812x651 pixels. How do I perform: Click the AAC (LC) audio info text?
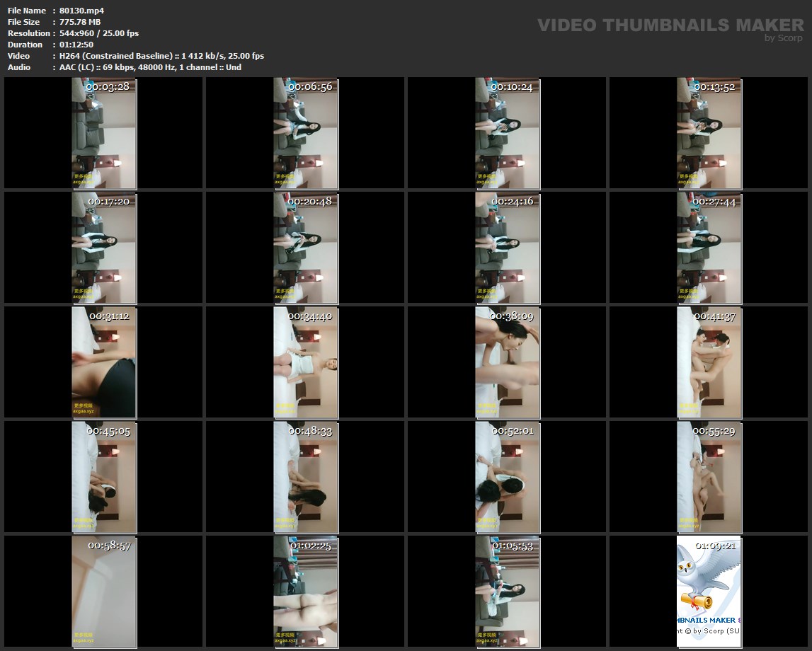tap(150, 67)
